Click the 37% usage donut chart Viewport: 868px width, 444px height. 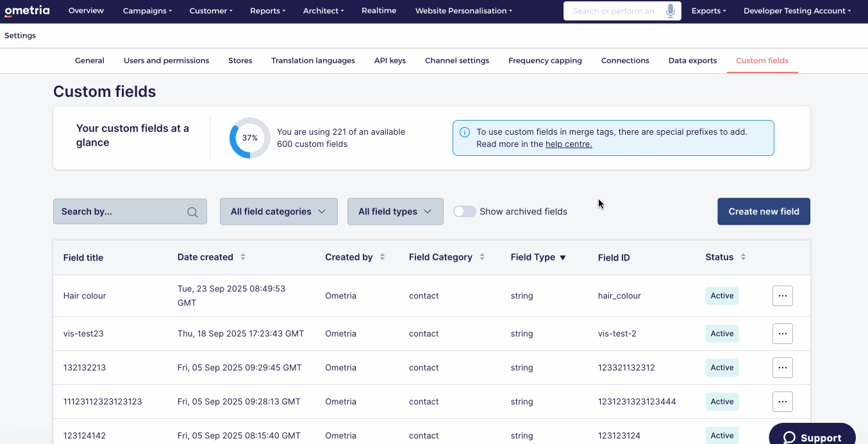[249, 138]
